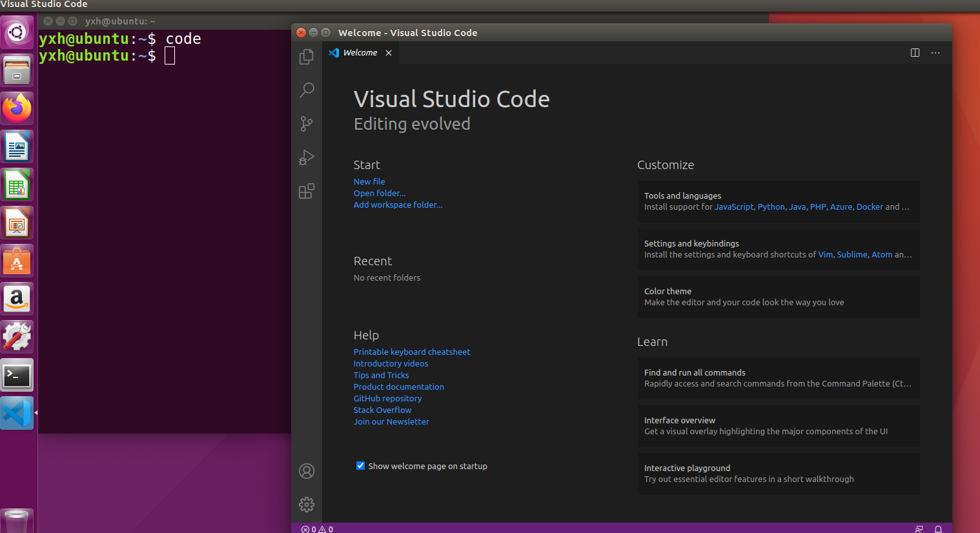The height and width of the screenshot is (533, 980).
Task: Uncheck Show welcome page on startup
Action: point(360,466)
